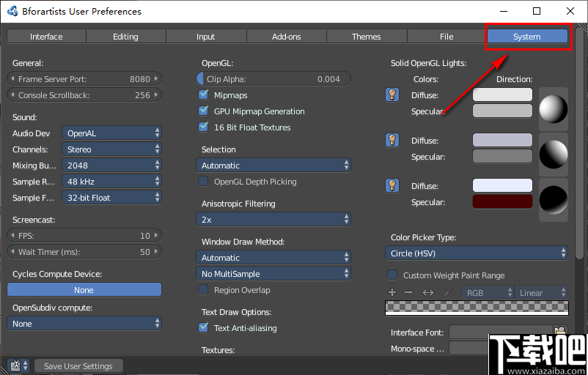Viewport: 588px width, 375px height.
Task: Open the Audio Device dropdown
Action: coord(111,133)
